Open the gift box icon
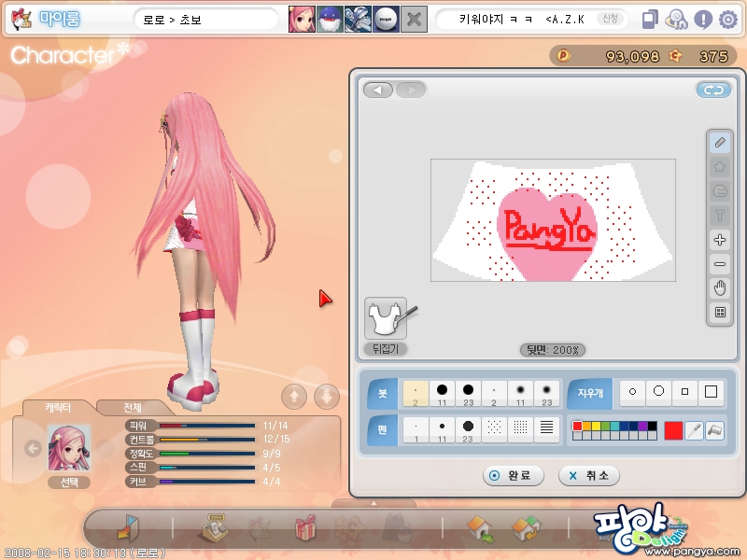Image resolution: width=747 pixels, height=560 pixels. tap(306, 527)
